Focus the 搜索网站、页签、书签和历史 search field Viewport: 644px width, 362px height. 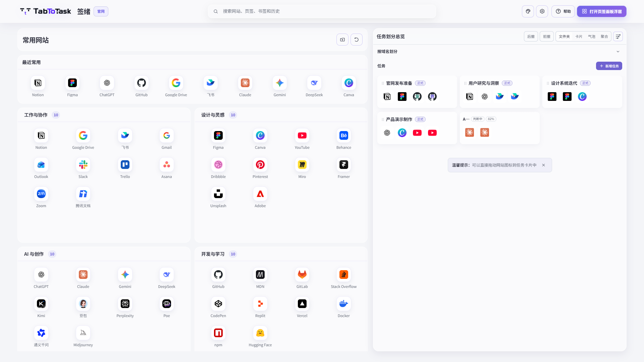322,11
